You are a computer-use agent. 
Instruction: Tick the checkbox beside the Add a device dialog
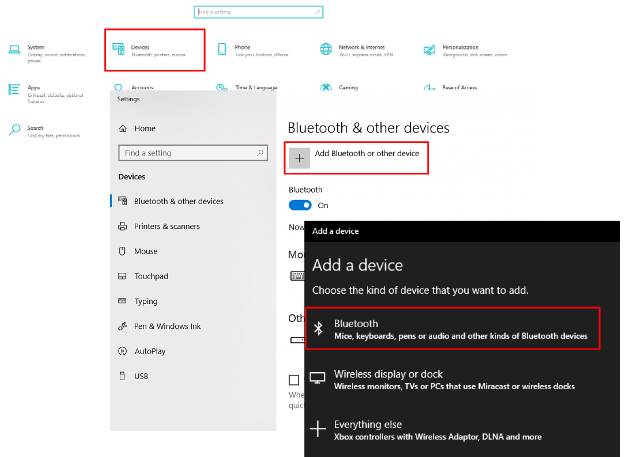(x=294, y=380)
